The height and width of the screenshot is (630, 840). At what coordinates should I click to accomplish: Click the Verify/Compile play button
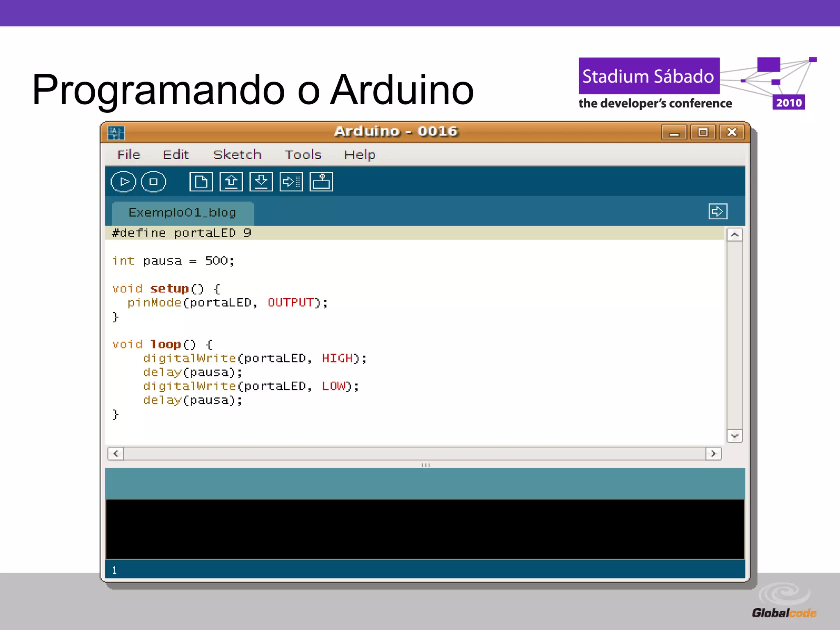click(123, 182)
